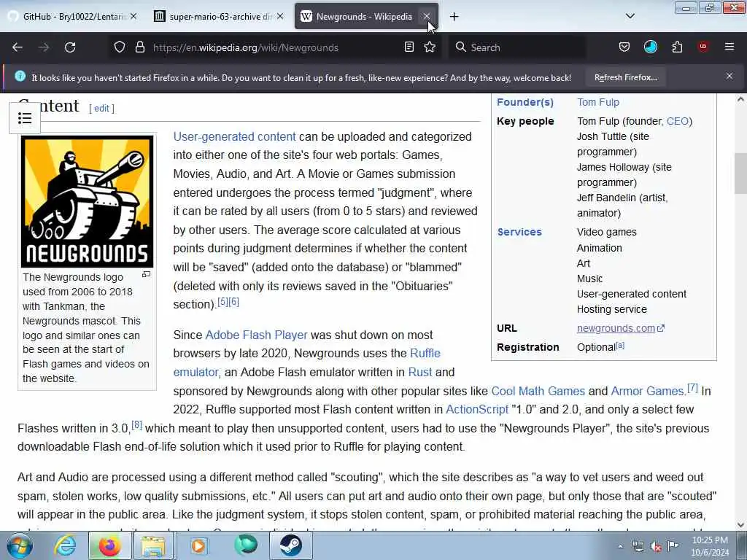Open the Armor Games link
This screenshot has height=560, width=747.
click(x=647, y=391)
